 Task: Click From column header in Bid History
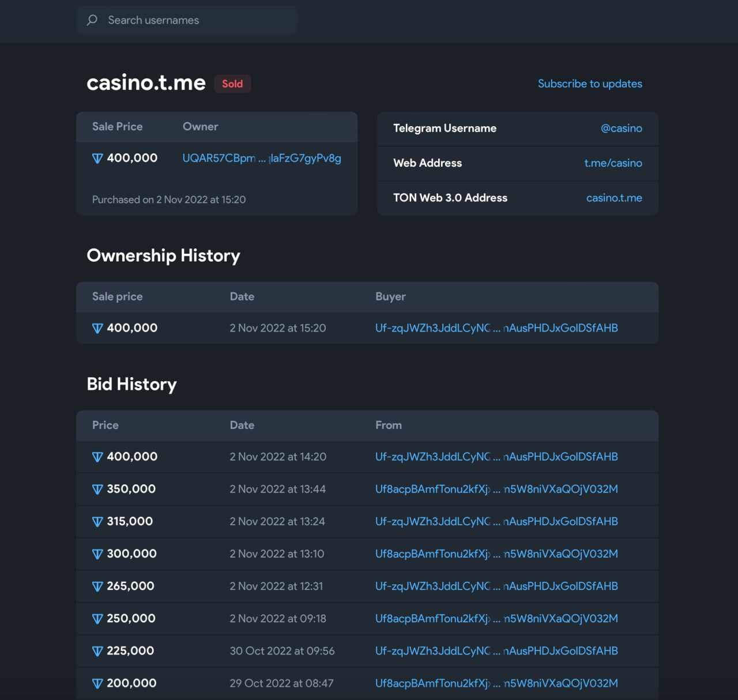[x=389, y=425]
